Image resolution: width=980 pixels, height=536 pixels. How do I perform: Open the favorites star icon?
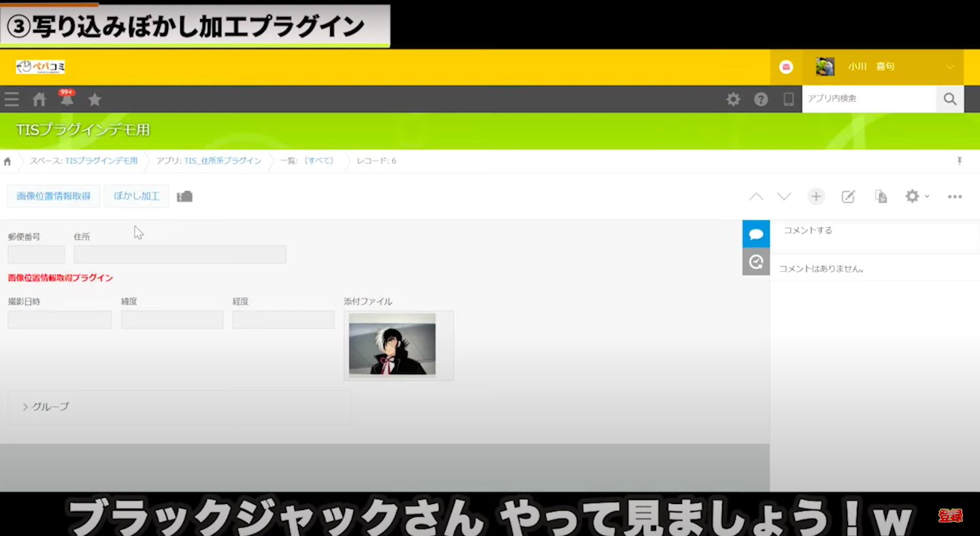95,99
